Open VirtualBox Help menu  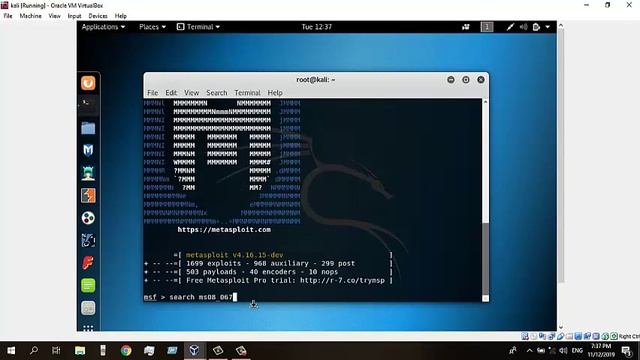click(x=120, y=16)
